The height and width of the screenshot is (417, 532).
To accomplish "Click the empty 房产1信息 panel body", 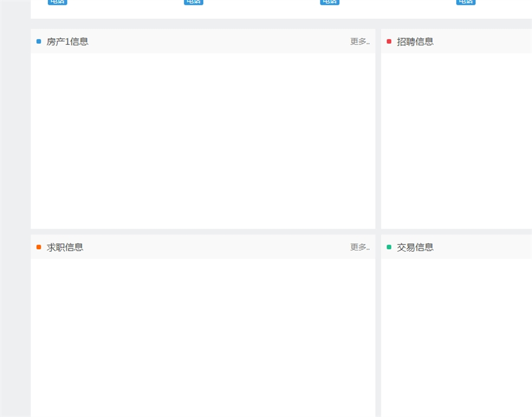I will pos(203,141).
